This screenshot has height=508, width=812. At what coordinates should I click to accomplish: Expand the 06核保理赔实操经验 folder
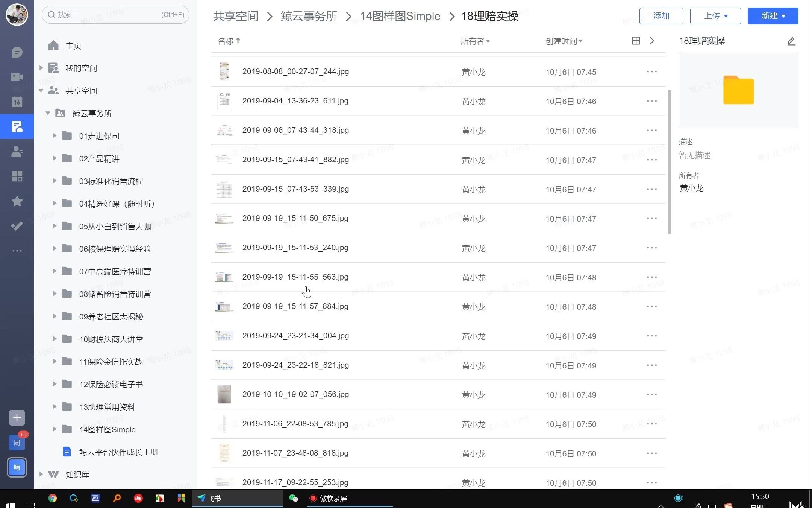click(54, 248)
